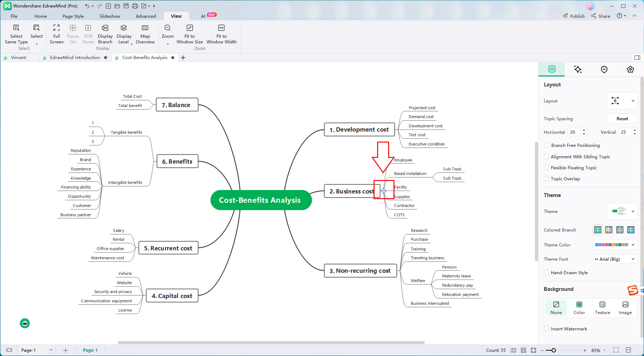Image resolution: width=644 pixels, height=356 pixels.
Task: Create a new file from the quick toolbar
Action: [x=108, y=6]
